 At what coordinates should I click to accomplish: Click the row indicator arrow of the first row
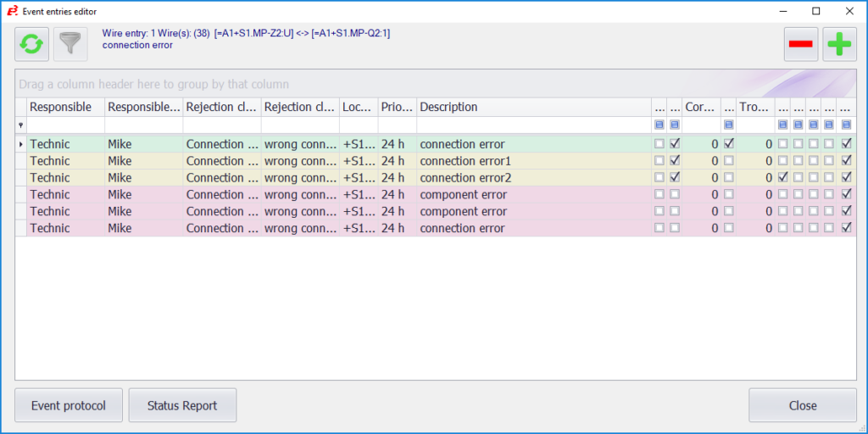20,144
